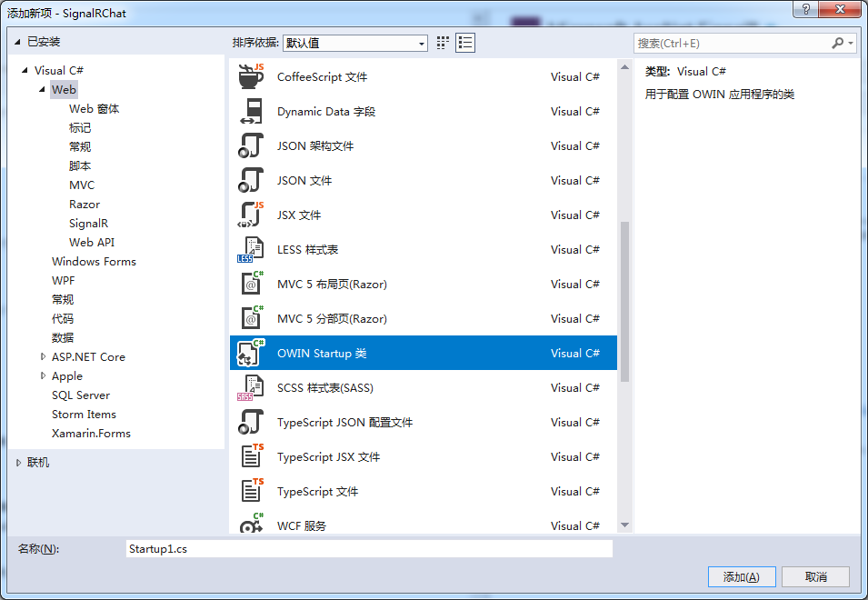This screenshot has height=600, width=868.
Task: Select Xamarin.Forms category
Action: 91,434
